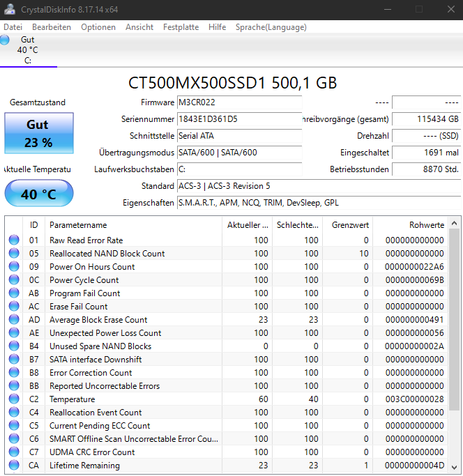The image size is (463, 476).
Task: Click status orb for SATA interface Downshift
Action: click(x=14, y=359)
